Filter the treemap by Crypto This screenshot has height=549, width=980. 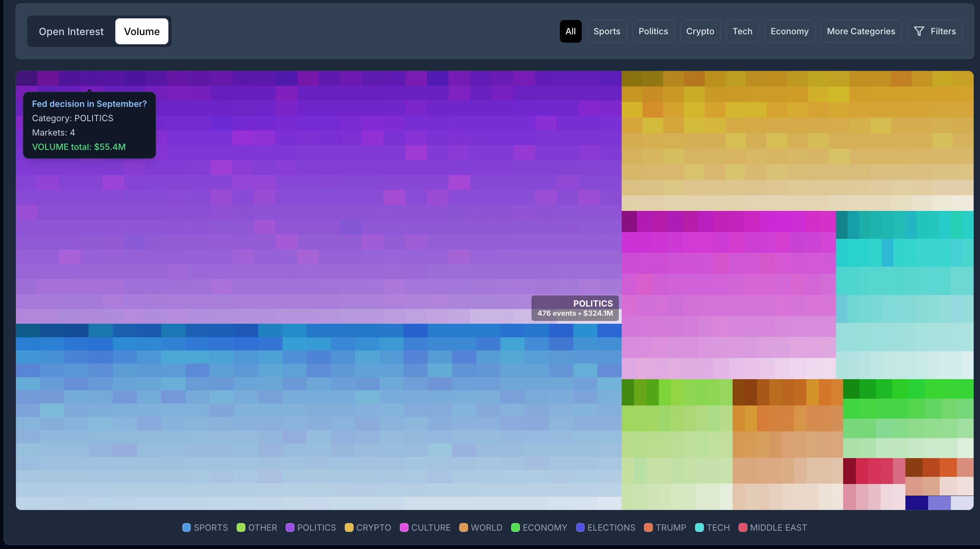tap(700, 31)
